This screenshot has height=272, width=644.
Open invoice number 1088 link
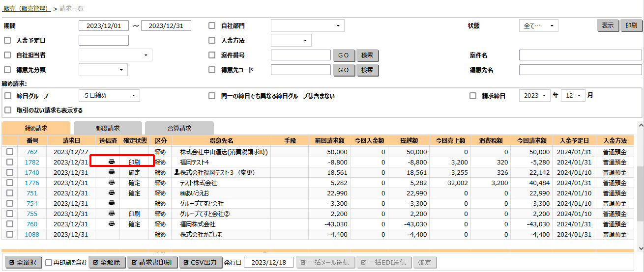[x=32, y=234]
